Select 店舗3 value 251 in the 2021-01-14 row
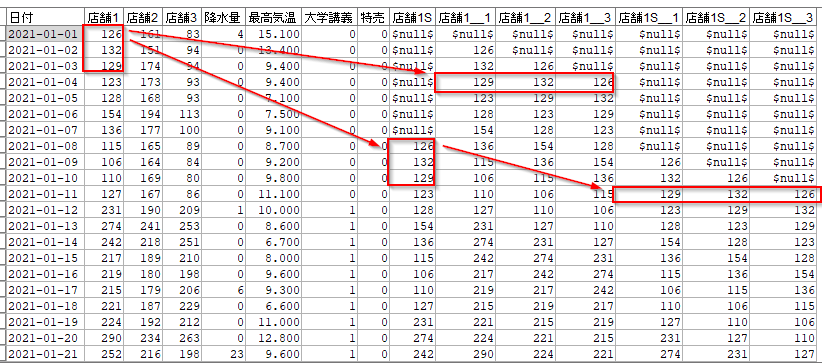This screenshot has height=364, width=822. [181, 242]
